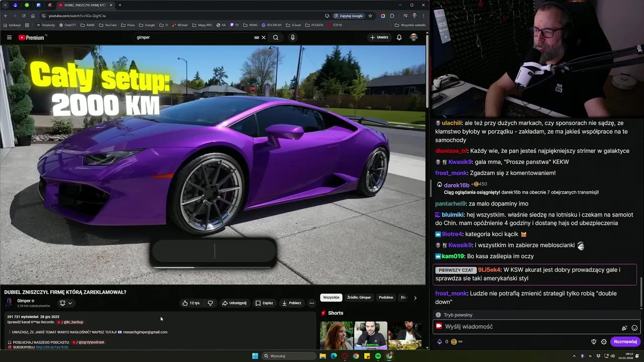Go back in the browser
644x362 pixels.
(x=6, y=16)
